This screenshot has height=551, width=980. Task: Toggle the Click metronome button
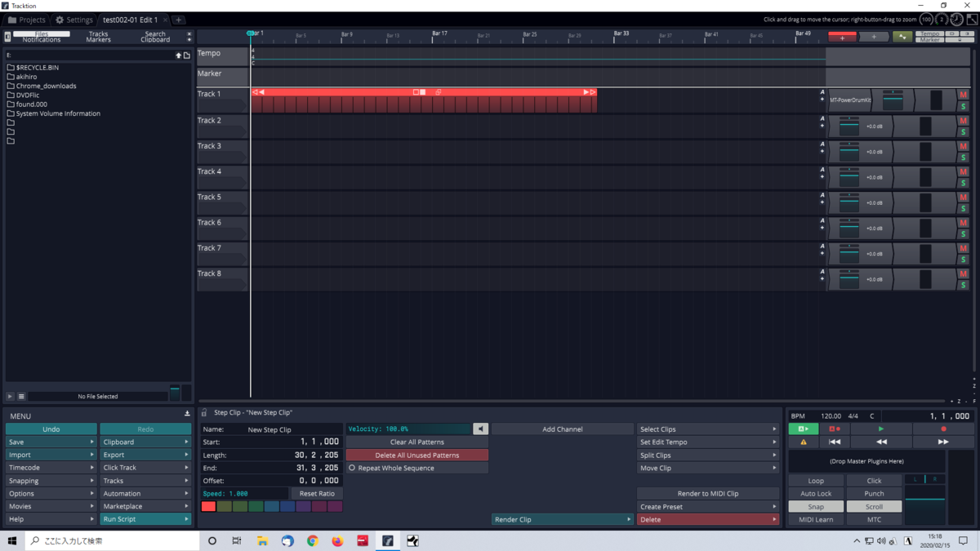(x=874, y=481)
